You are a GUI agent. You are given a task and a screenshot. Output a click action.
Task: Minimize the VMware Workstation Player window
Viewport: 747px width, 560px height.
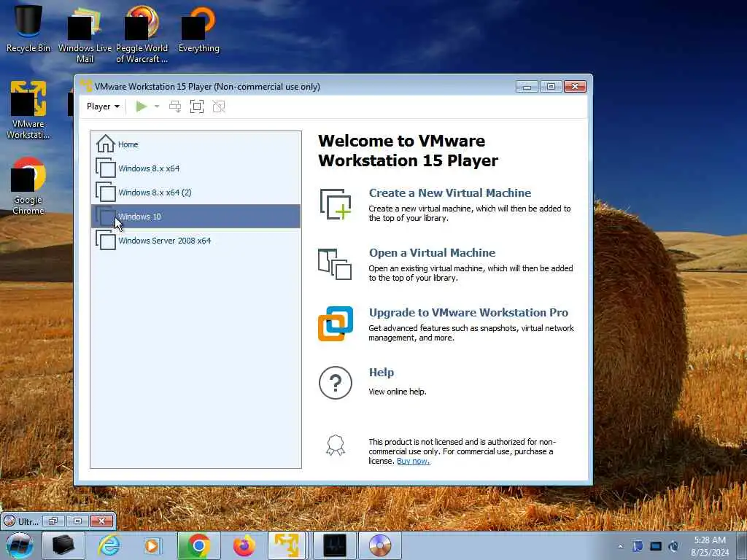pos(527,86)
